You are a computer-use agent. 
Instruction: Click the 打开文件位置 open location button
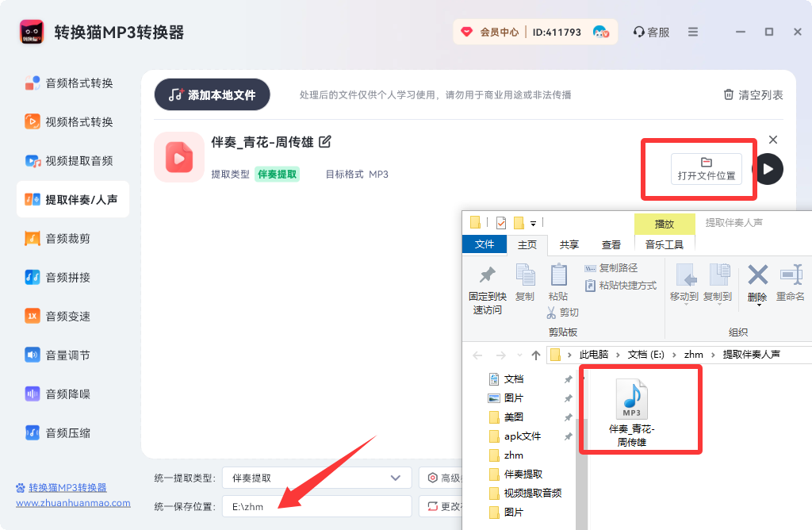[706, 168]
